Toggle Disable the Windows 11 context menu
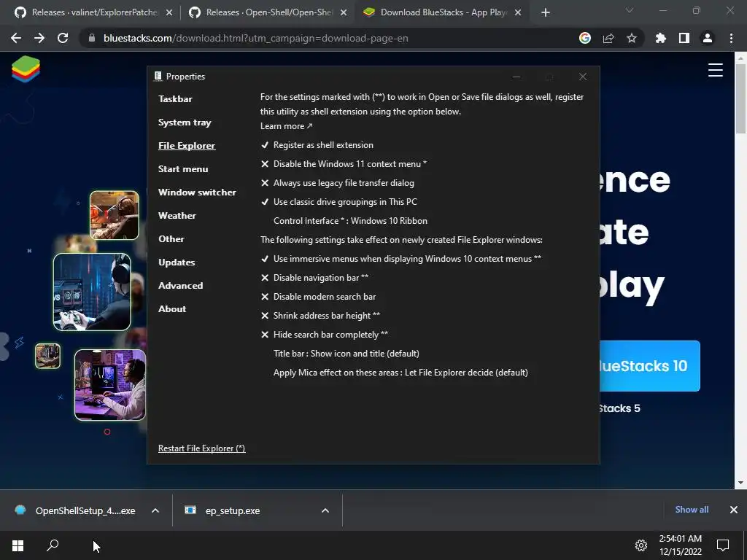Image resolution: width=747 pixels, height=560 pixels. [344, 164]
